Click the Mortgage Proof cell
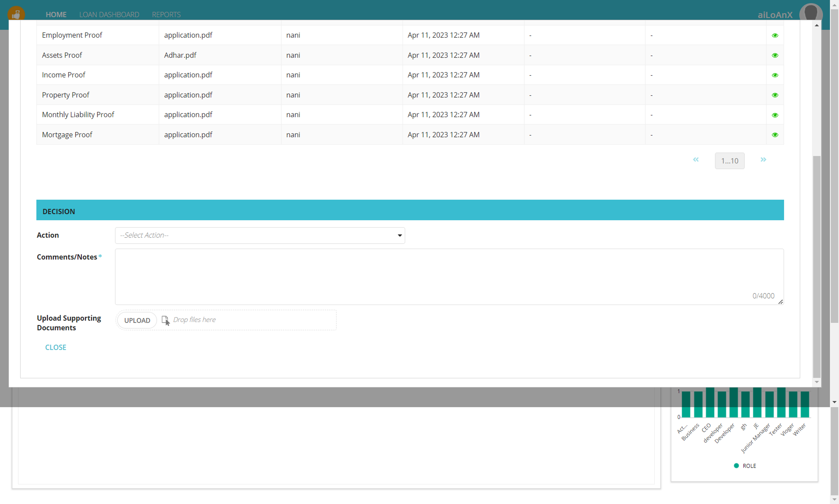The width and height of the screenshot is (839, 504). (x=98, y=135)
